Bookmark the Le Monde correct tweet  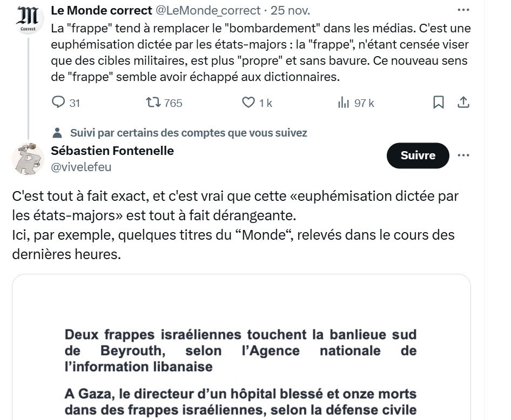(439, 103)
